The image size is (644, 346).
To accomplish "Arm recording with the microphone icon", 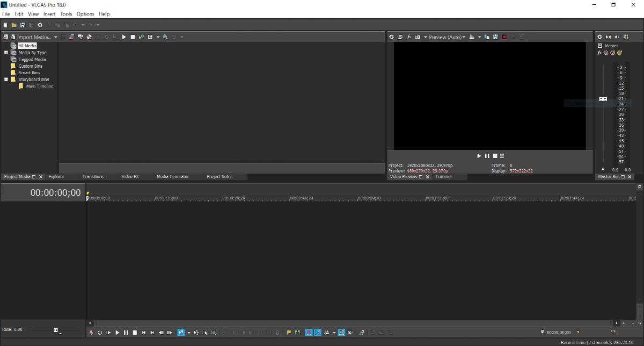I will point(91,333).
